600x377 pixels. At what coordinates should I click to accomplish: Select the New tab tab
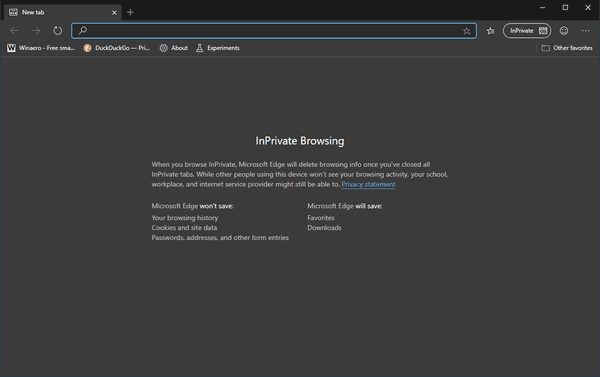pos(63,12)
